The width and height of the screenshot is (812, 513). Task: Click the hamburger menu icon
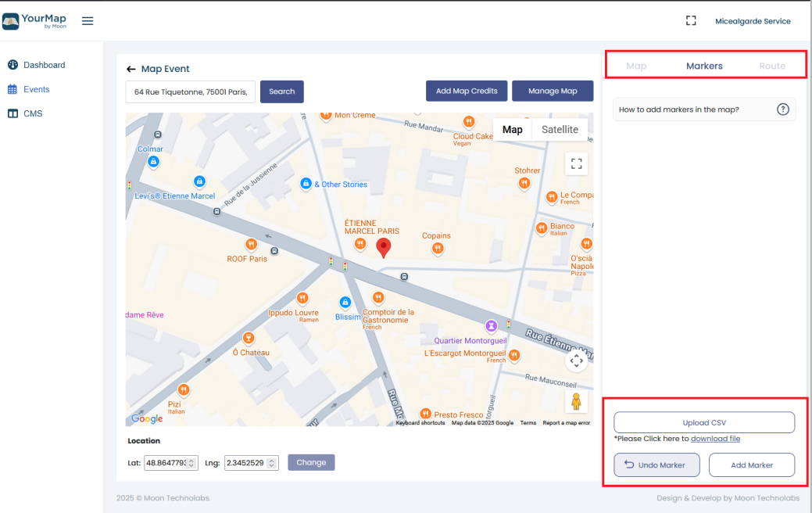88,21
